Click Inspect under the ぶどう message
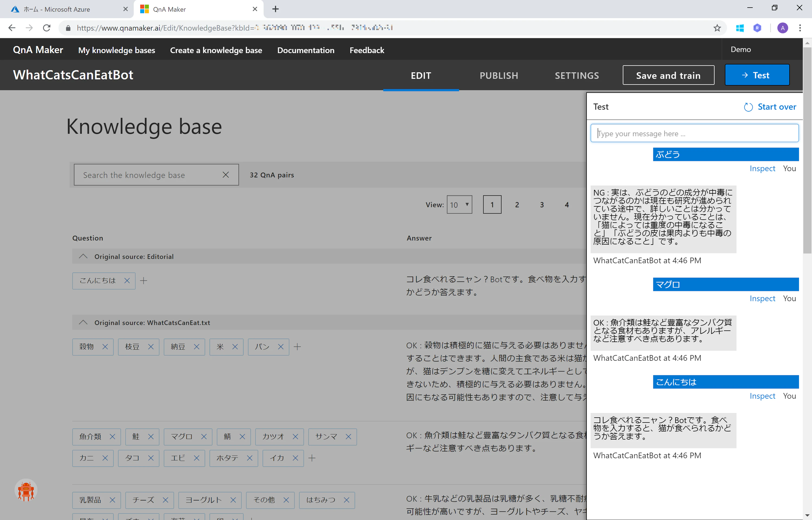 [762, 168]
